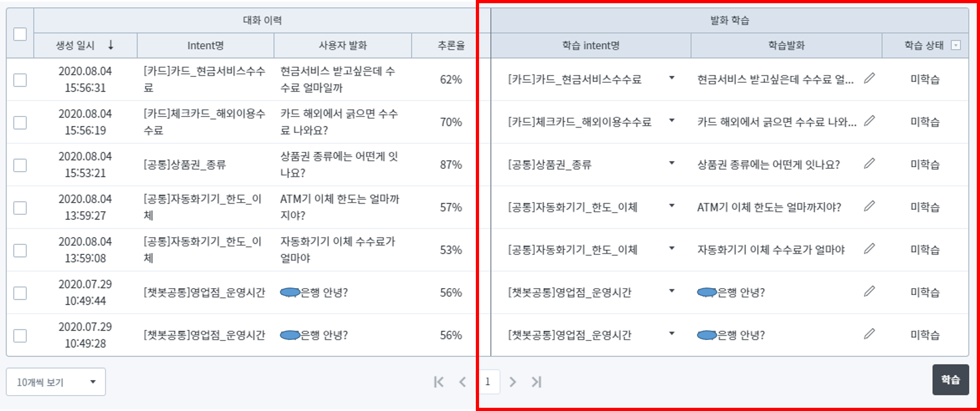Edit ATM기 이체 한도는 학습발화
Viewport: 980px width, 411px height.
(869, 206)
